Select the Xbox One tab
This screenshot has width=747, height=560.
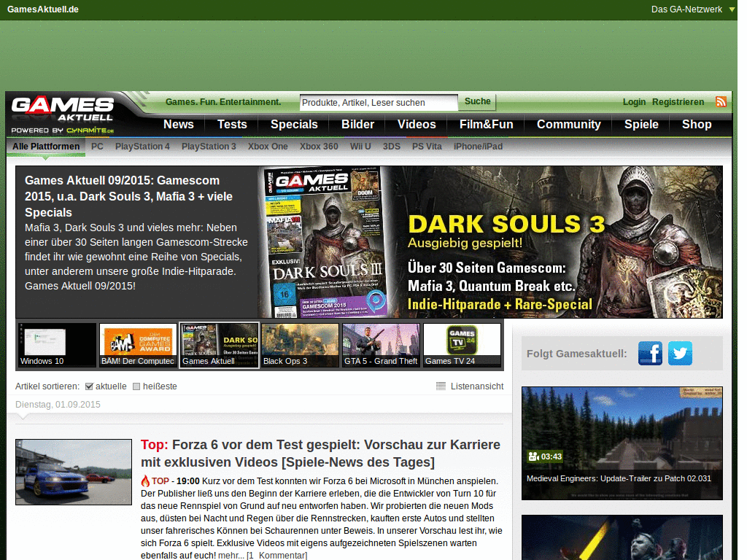coord(268,146)
